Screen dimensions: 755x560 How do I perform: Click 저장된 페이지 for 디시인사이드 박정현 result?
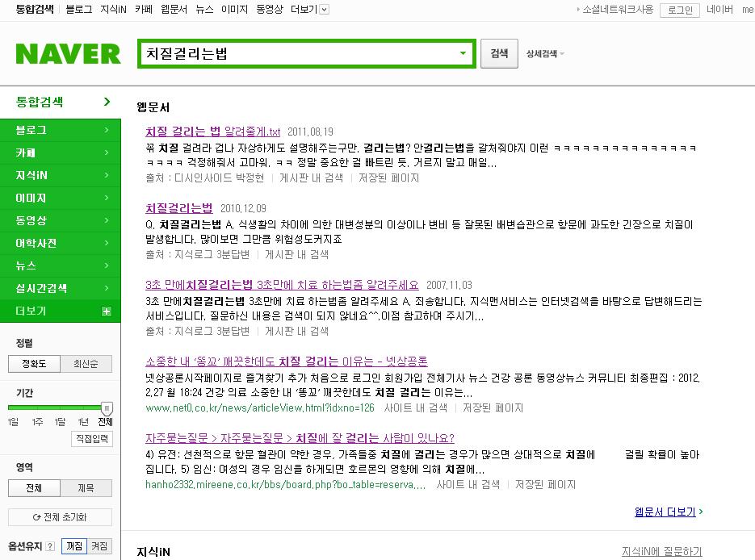pyautogui.click(x=389, y=178)
